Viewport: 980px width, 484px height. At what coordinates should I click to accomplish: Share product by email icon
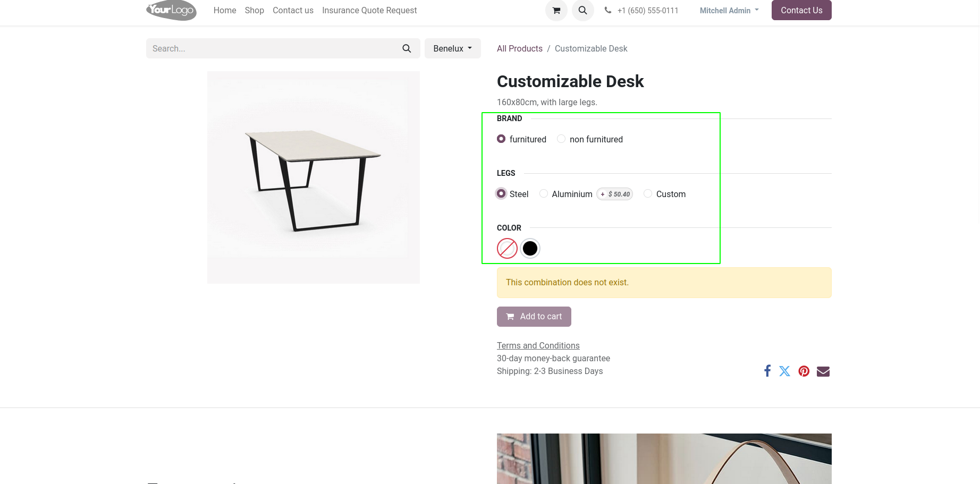823,371
